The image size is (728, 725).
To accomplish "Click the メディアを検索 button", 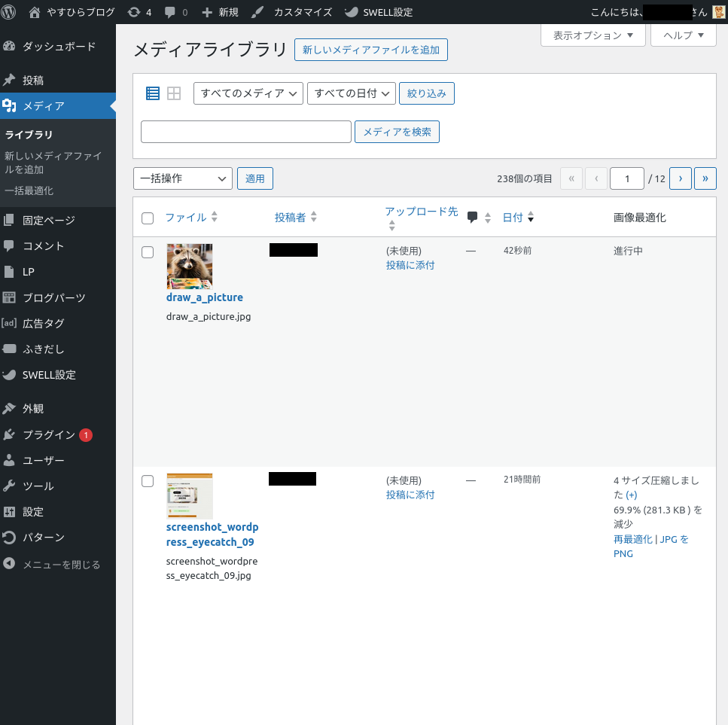I will pyautogui.click(x=397, y=132).
